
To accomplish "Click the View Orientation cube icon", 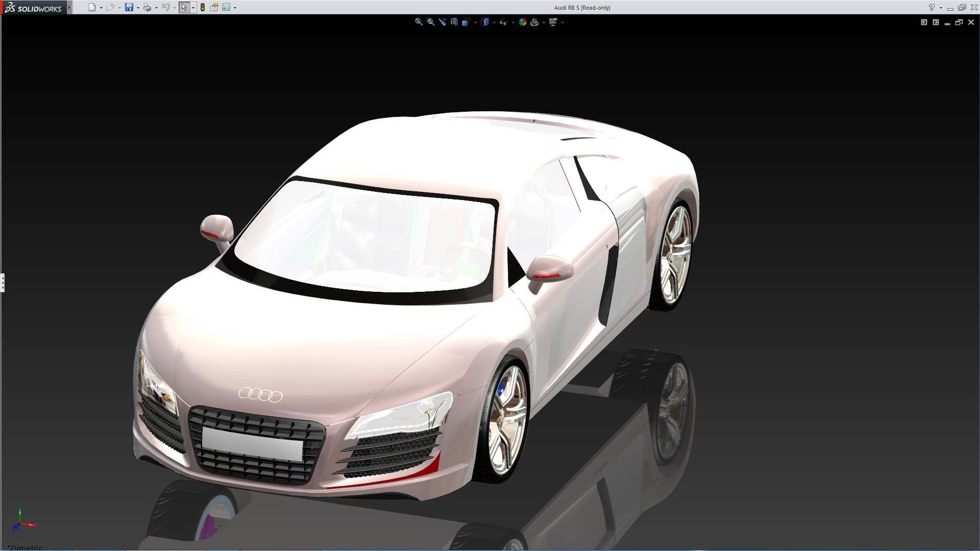I will [x=465, y=22].
